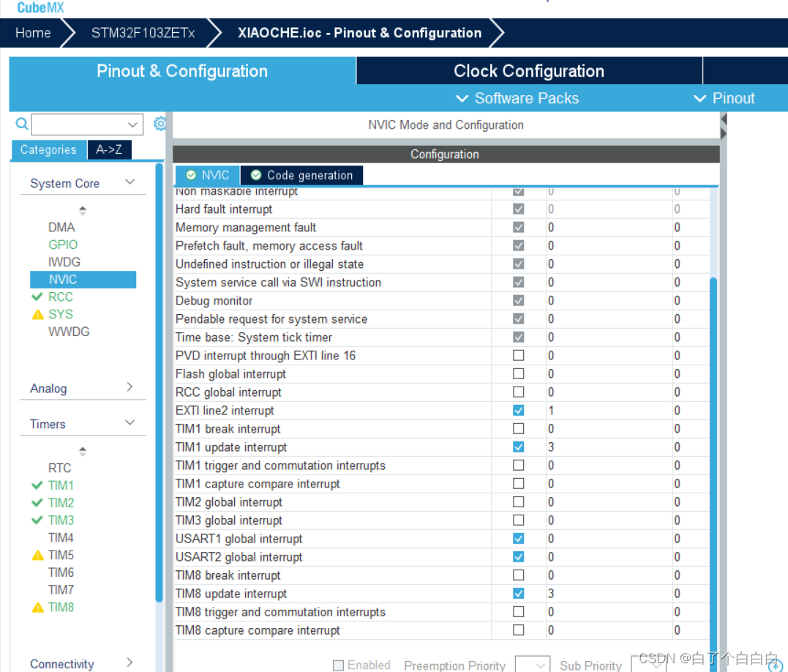Image resolution: width=788 pixels, height=672 pixels.
Task: Click the sort arrows under Timers
Action: pyautogui.click(x=83, y=451)
